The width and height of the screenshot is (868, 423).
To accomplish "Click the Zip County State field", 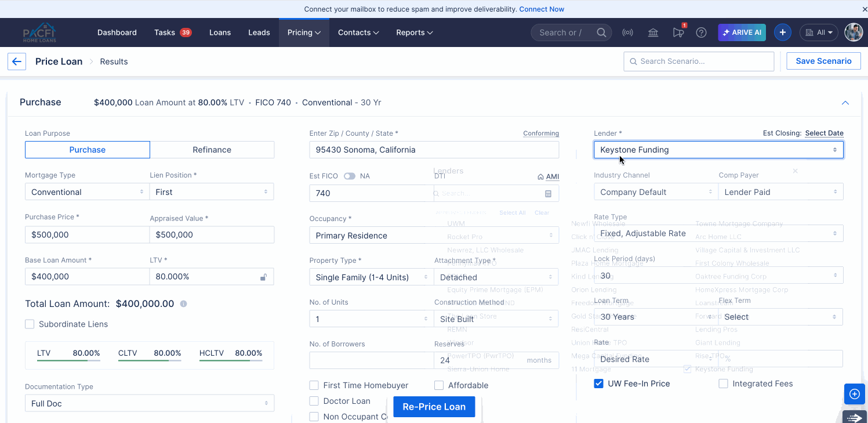I will pos(434,150).
